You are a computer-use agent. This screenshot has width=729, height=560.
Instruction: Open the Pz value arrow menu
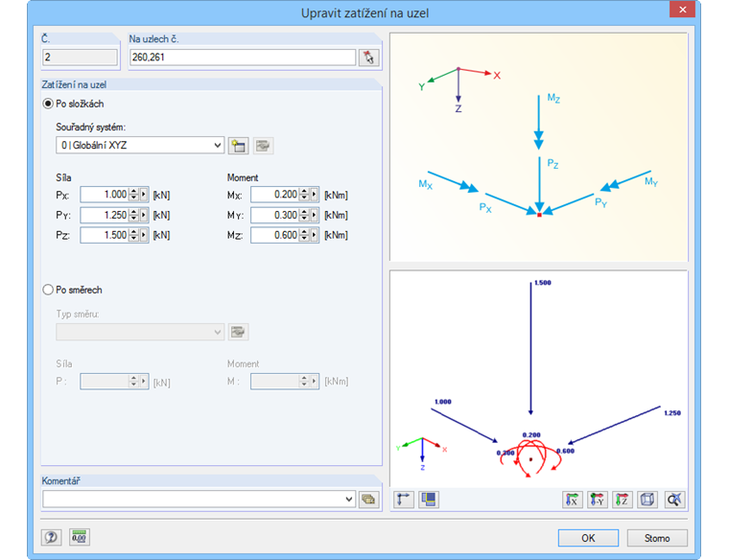coord(144,235)
